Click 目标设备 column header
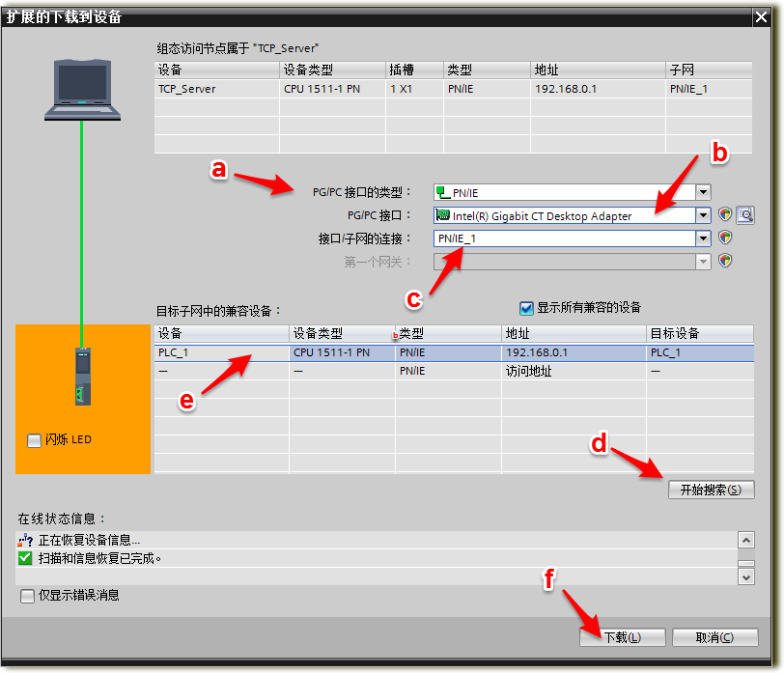Image resolution: width=784 pixels, height=673 pixels. point(699,333)
